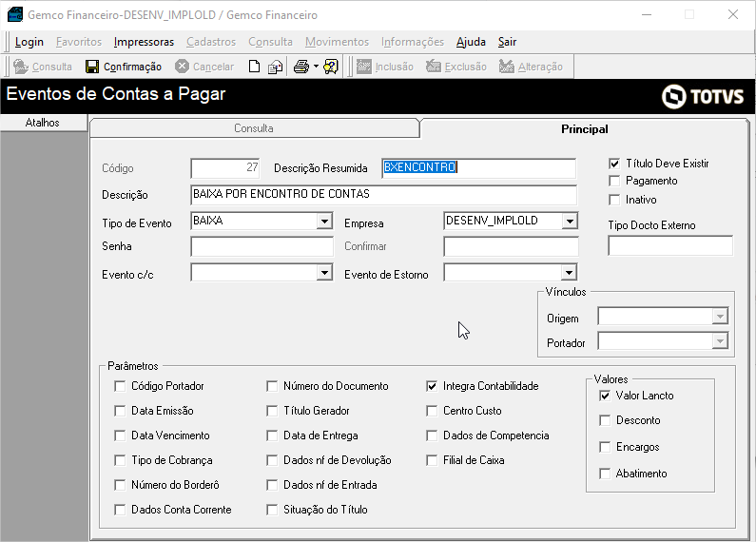Click the Descrição text field

pyautogui.click(x=384, y=194)
